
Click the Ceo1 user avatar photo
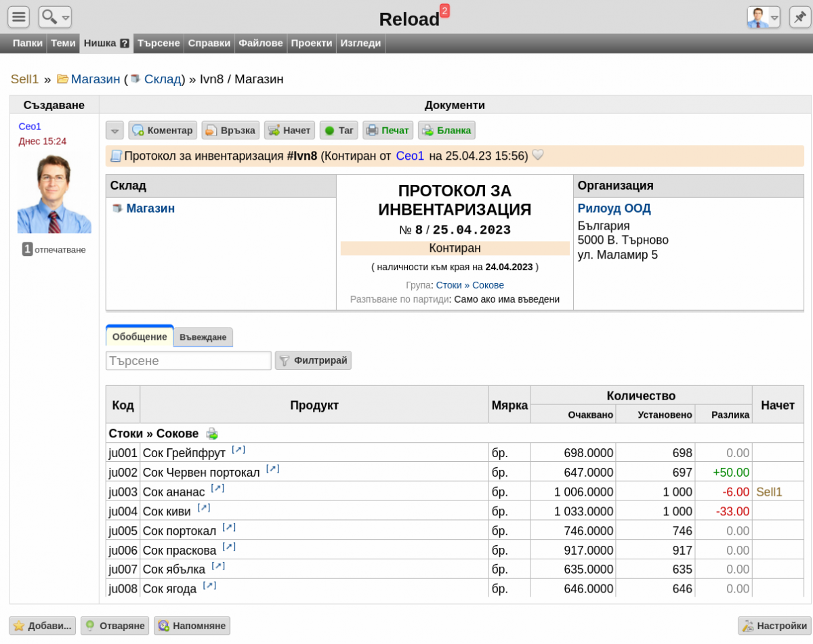click(x=54, y=193)
